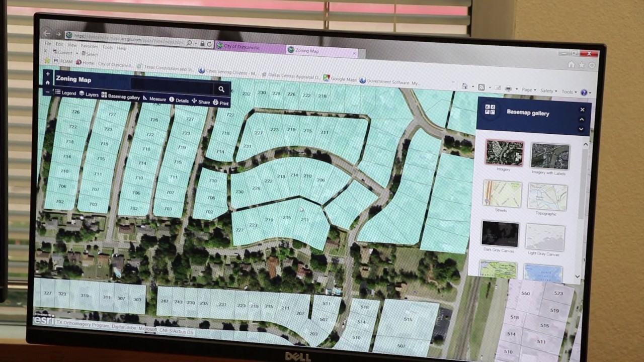Image resolution: width=644 pixels, height=362 pixels.
Task: Click parcel labeled 327
Action: 48,293
